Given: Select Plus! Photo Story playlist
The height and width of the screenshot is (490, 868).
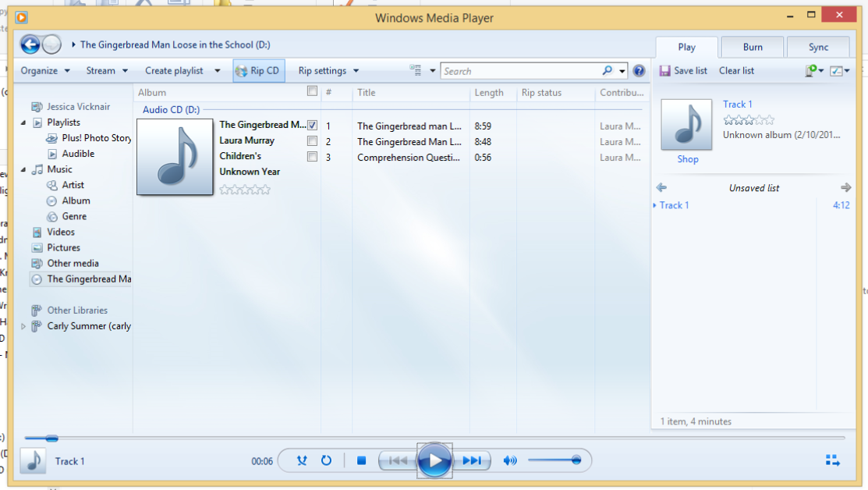Looking at the screenshot, I should (x=97, y=138).
